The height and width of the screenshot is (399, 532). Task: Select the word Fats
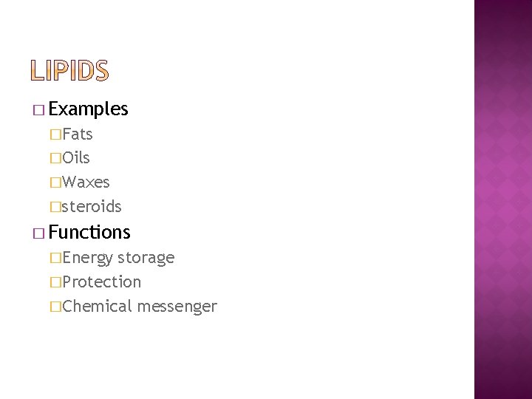[x=78, y=134]
